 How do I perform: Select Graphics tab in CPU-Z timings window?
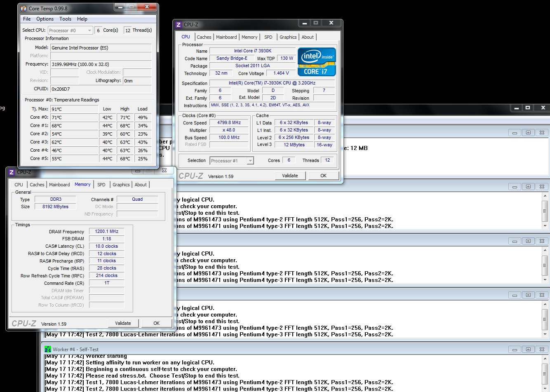point(121,185)
